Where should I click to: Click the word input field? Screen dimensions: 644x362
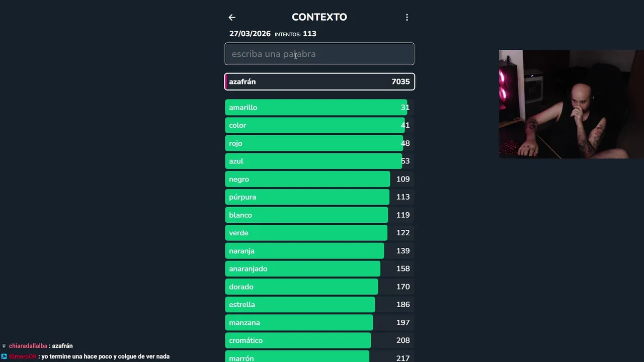coord(319,54)
